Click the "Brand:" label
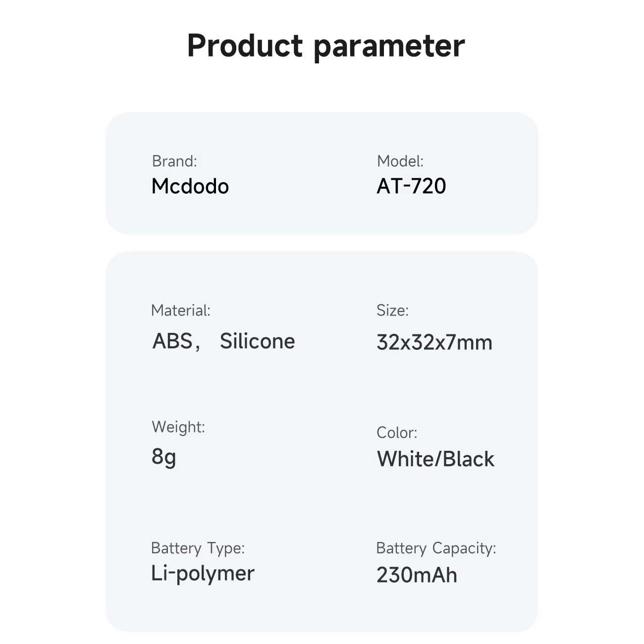This screenshot has height=644, width=644. click(x=174, y=161)
